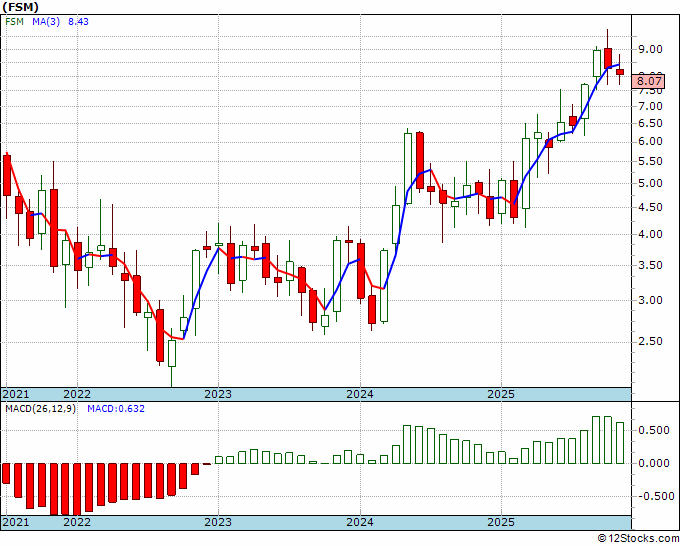Click the 9.00 price axis label
The height and width of the screenshot is (546, 680).
650,49
